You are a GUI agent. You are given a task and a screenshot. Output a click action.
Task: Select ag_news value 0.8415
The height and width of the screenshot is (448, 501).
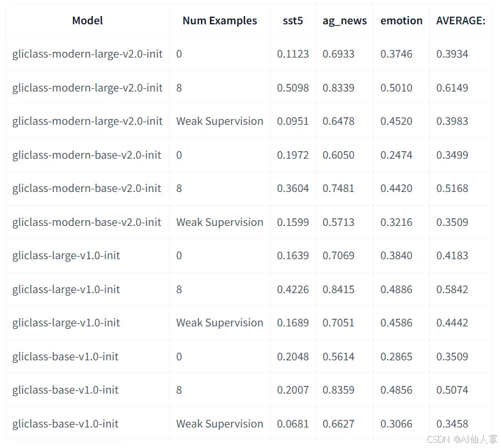point(338,289)
